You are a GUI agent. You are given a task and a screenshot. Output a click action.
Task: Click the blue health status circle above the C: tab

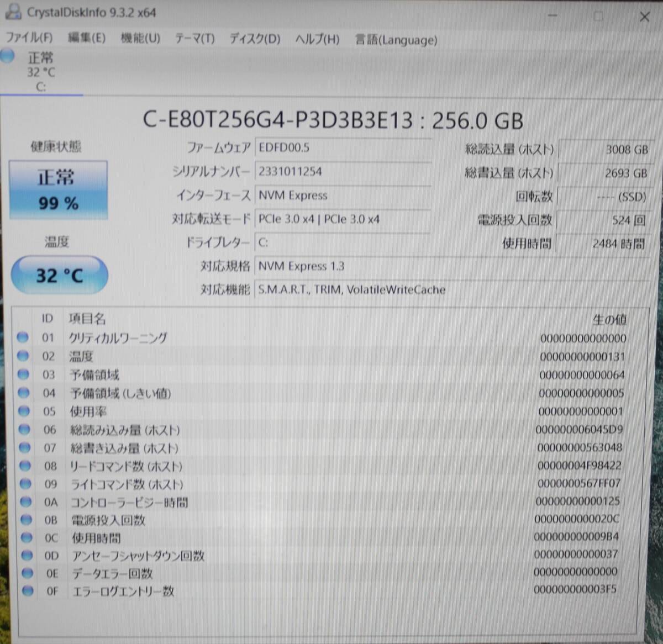tap(7, 56)
